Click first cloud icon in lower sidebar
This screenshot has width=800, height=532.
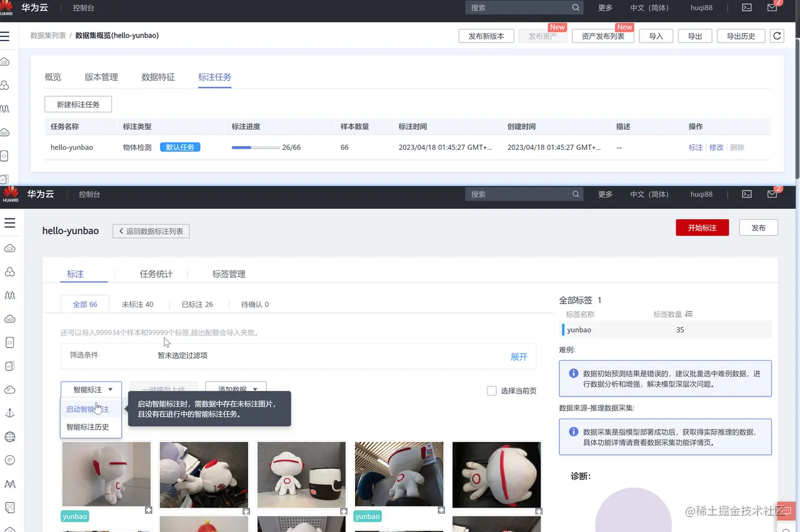coord(10,249)
